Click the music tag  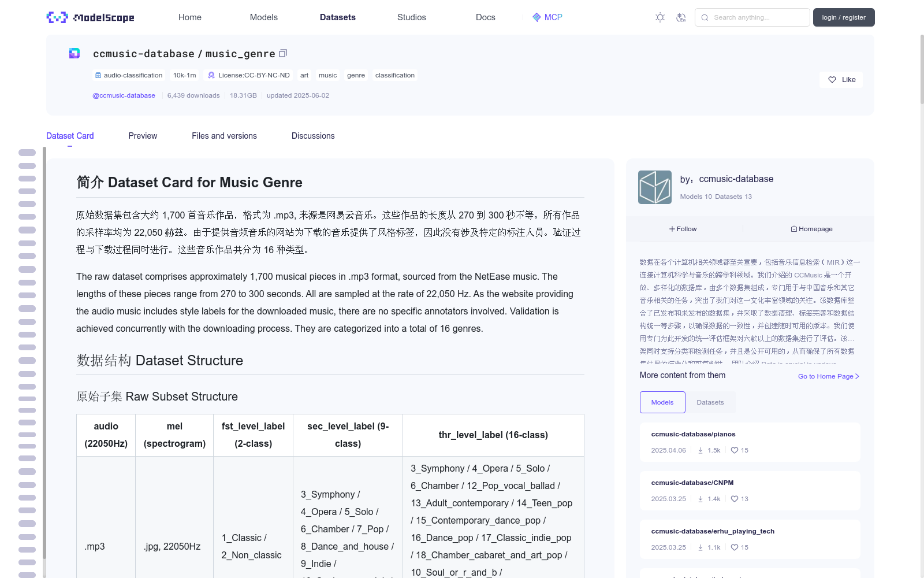tap(328, 75)
